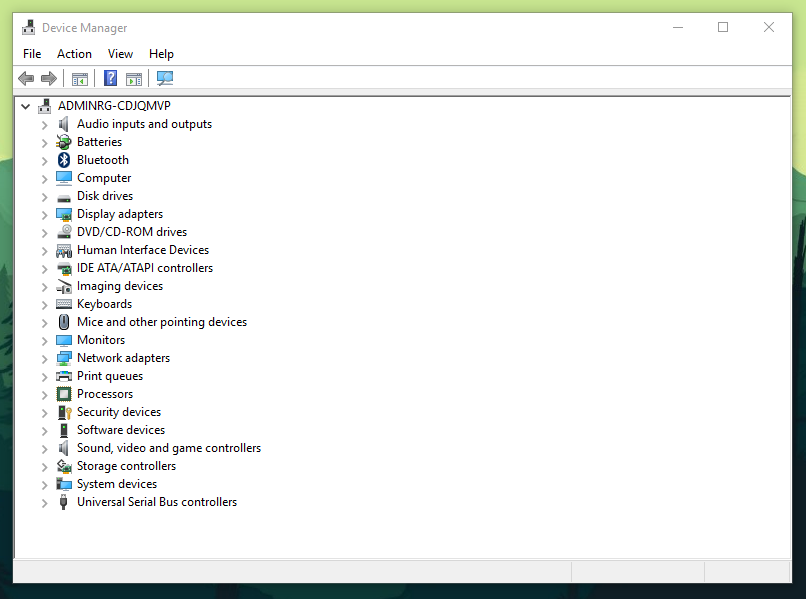Click the System devices icon
Image resolution: width=806 pixels, height=599 pixels.
pos(64,484)
